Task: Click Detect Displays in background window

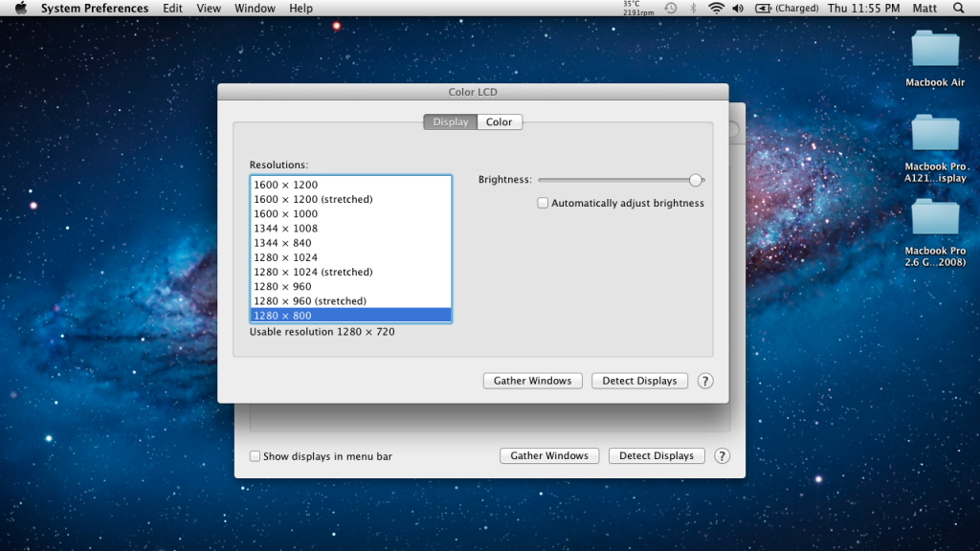Action: click(657, 455)
